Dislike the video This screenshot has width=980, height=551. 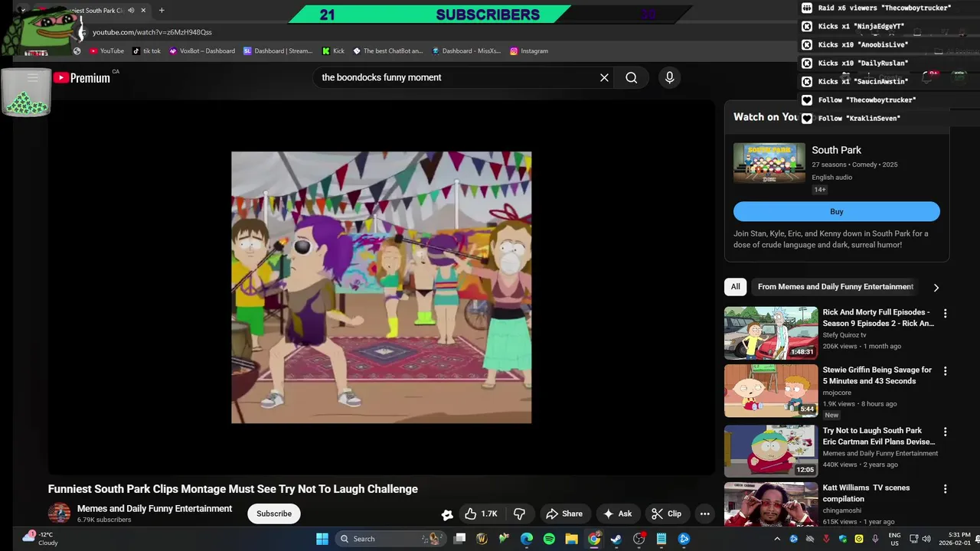coord(519,514)
